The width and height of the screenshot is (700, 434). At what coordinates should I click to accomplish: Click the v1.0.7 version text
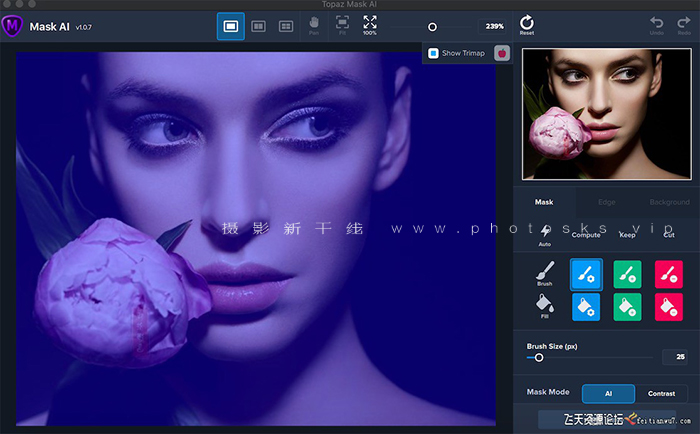[x=83, y=27]
